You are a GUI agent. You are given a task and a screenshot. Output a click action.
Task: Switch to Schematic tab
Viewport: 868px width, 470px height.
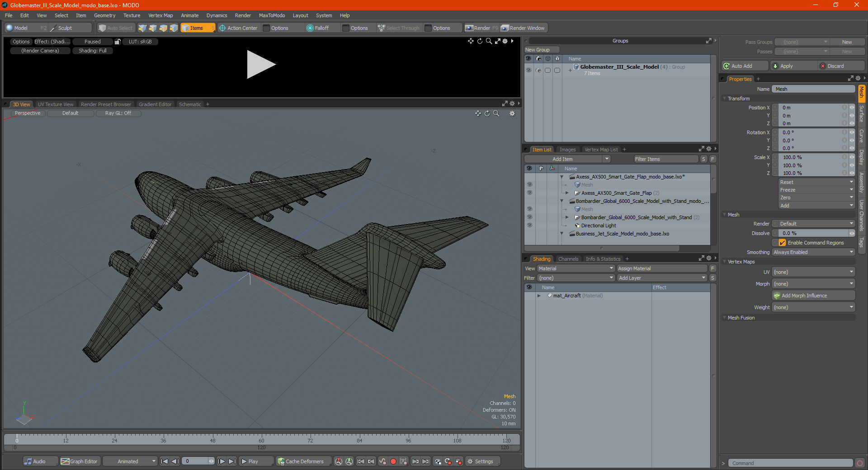(190, 104)
